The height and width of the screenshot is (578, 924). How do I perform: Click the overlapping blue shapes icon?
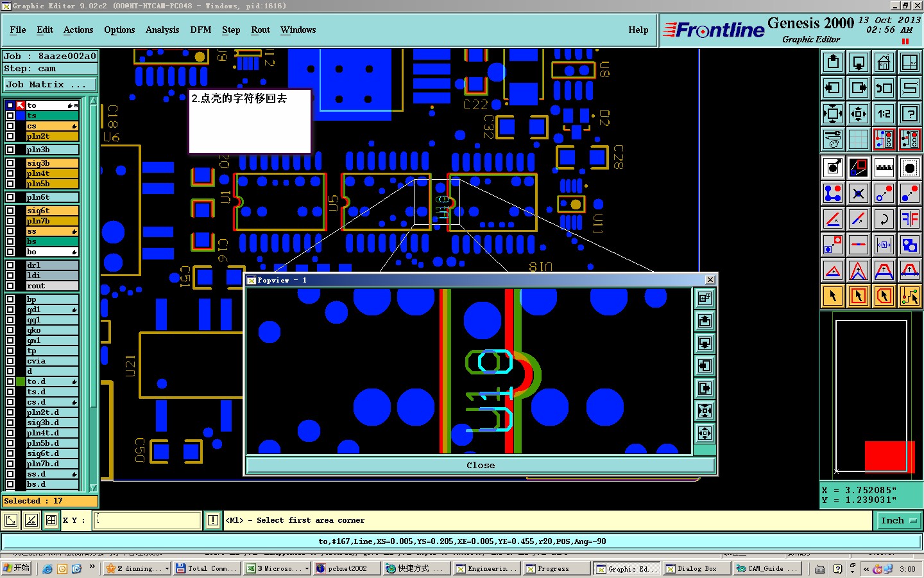[x=910, y=245]
